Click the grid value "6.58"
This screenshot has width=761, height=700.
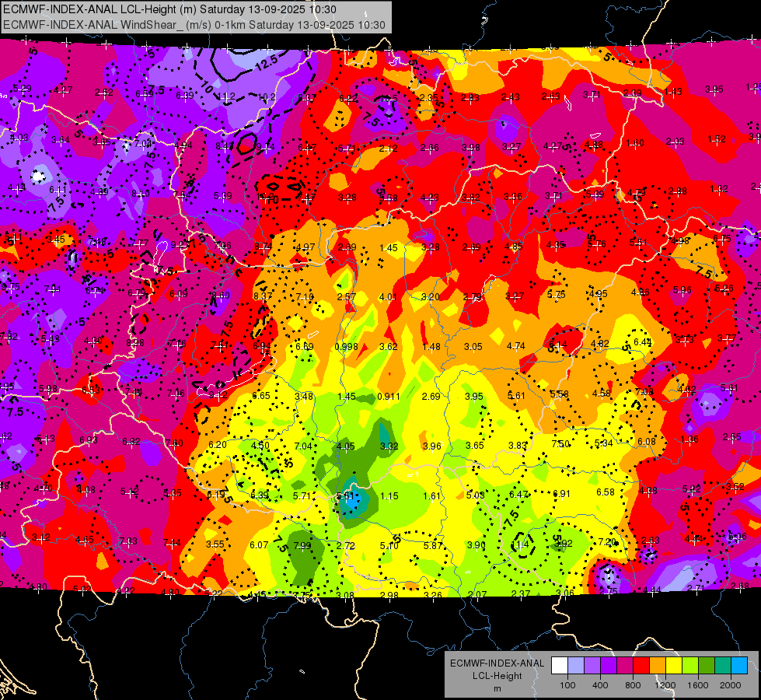click(606, 492)
